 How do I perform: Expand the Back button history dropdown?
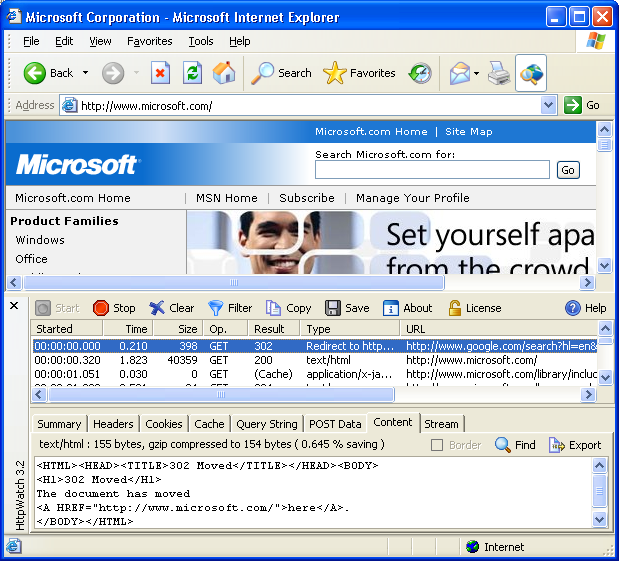pyautogui.click(x=85, y=73)
